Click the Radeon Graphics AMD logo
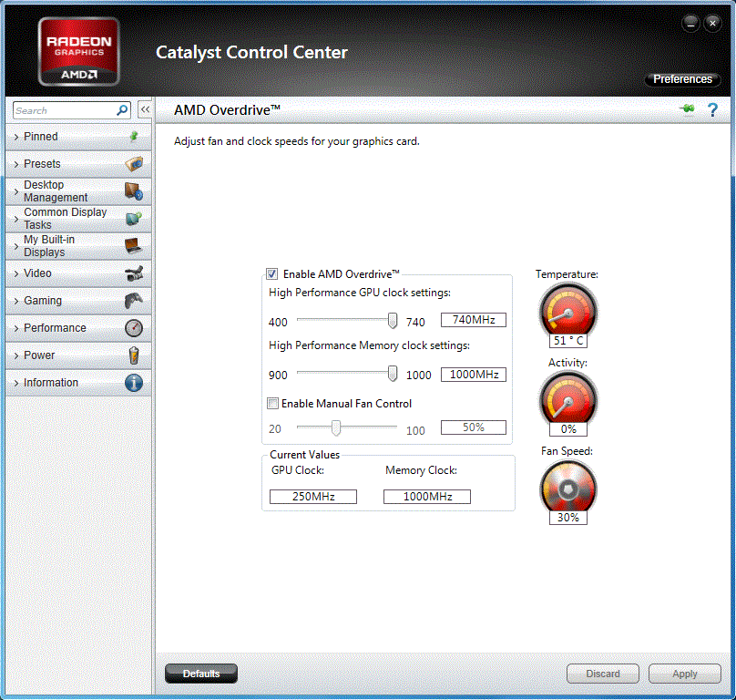 [79, 52]
